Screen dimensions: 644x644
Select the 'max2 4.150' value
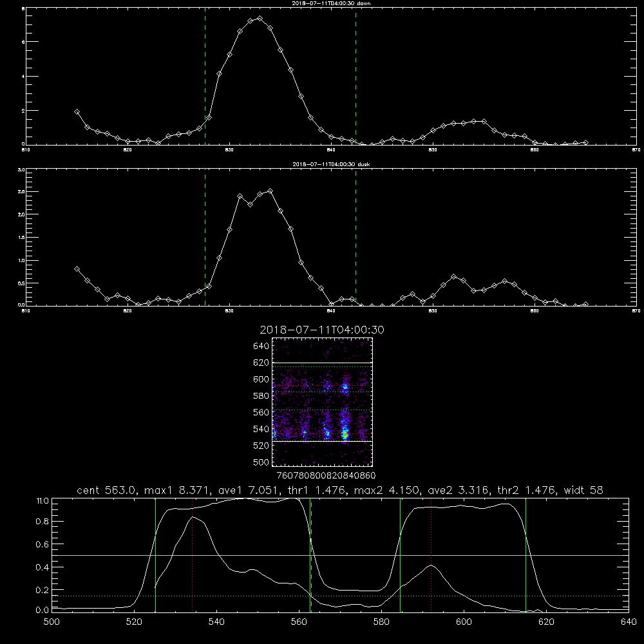(388, 490)
